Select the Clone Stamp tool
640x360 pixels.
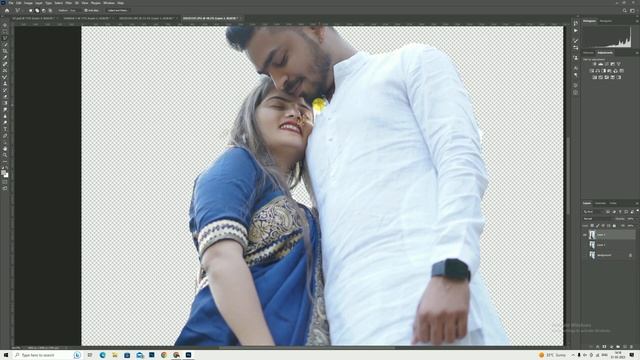(x=5, y=83)
